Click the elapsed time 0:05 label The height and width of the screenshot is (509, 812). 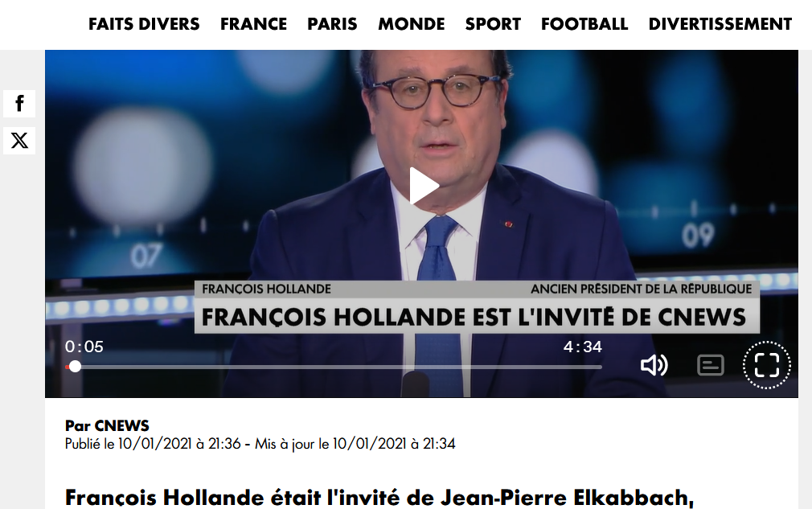[84, 347]
